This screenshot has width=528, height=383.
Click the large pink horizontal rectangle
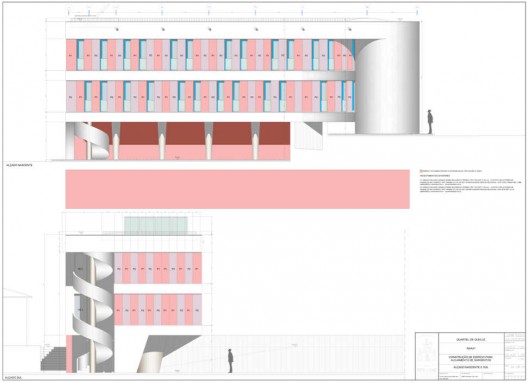click(x=237, y=189)
